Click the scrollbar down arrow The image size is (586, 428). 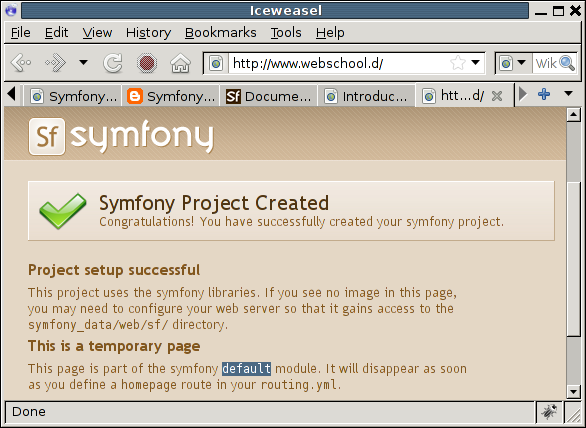573,392
